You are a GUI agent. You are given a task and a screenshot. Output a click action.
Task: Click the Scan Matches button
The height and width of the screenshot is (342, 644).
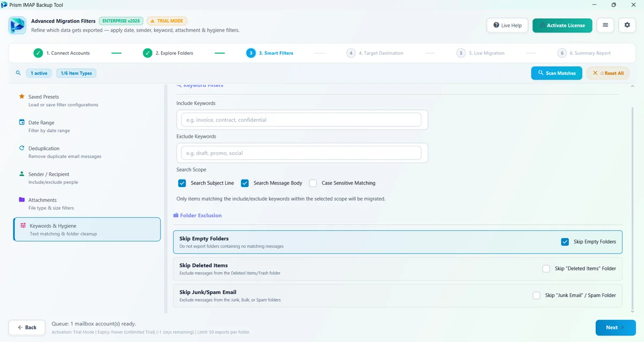pyautogui.click(x=557, y=73)
